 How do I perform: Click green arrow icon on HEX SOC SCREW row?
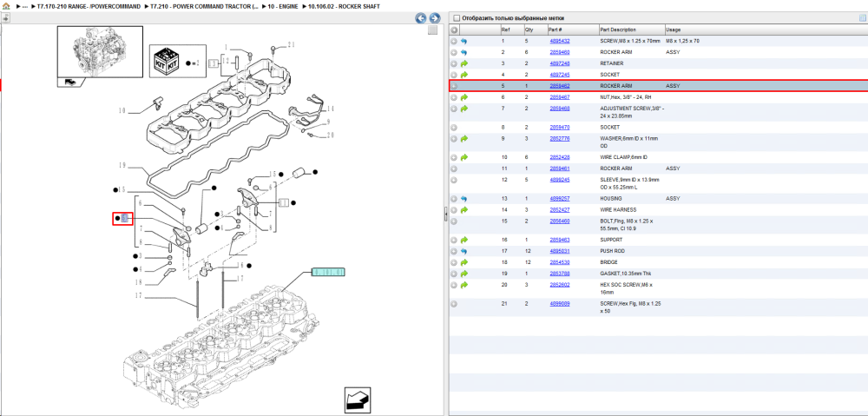464,285
